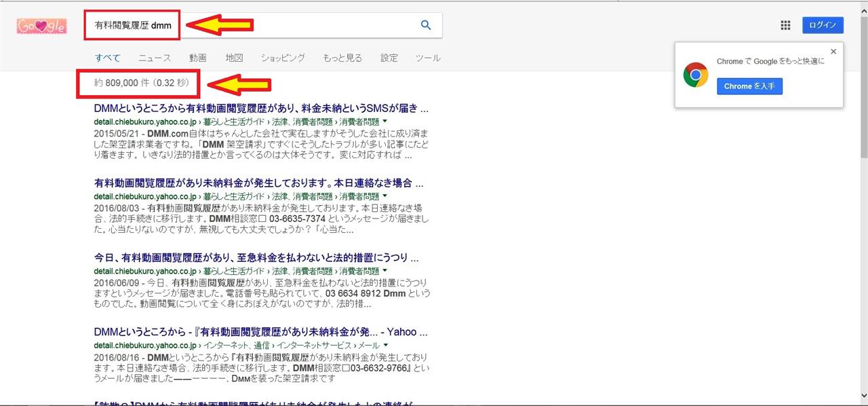The height and width of the screenshot is (406, 868).
Task: Click the 'Chrome を入手' button
Action: click(x=749, y=86)
